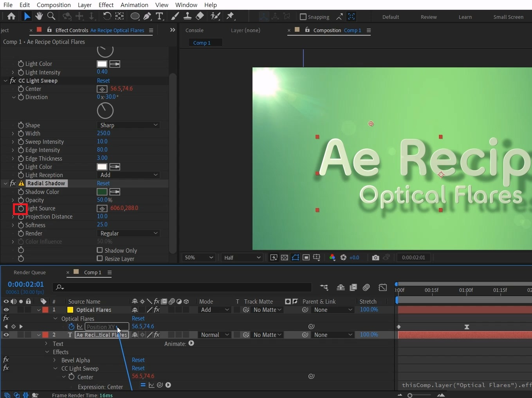Image resolution: width=532 pixels, height=398 pixels.
Task: Toggle the Shadow Color stopwatch
Action: (x=21, y=192)
